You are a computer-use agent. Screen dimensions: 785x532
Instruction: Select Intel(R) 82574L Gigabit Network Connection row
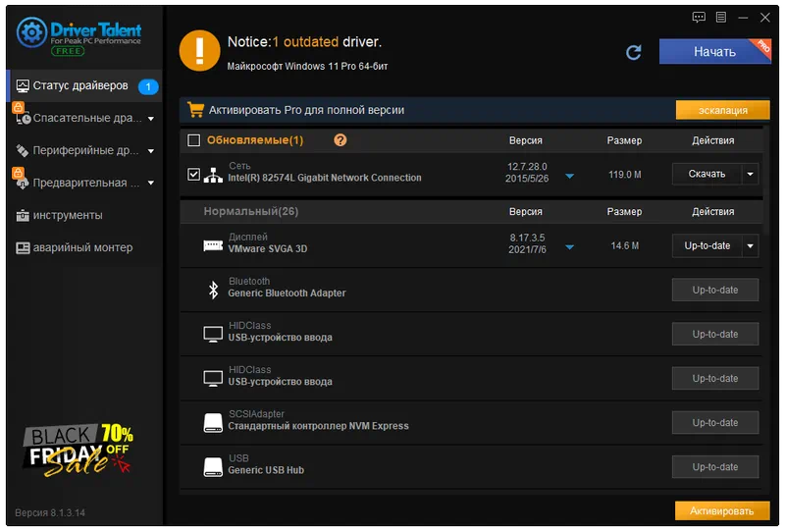click(x=471, y=175)
